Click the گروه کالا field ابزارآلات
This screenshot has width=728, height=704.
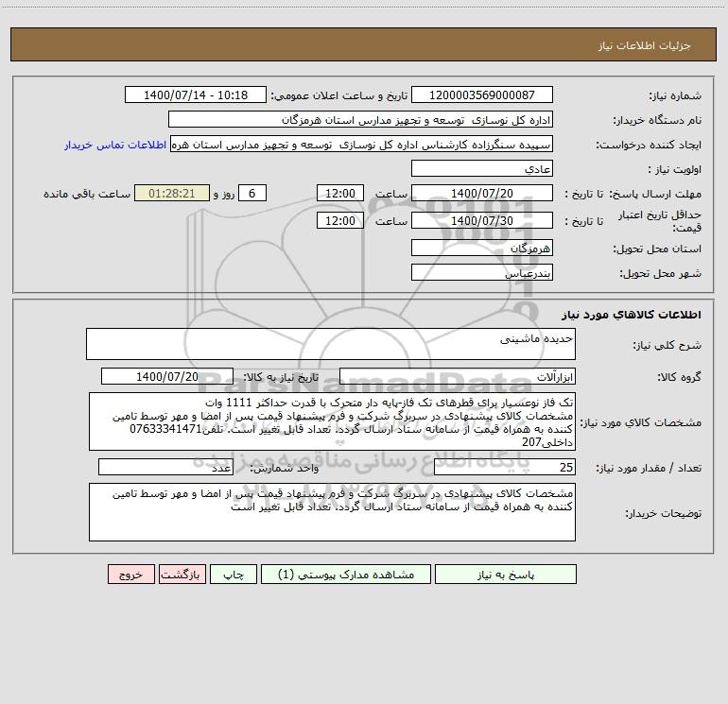coord(458,376)
